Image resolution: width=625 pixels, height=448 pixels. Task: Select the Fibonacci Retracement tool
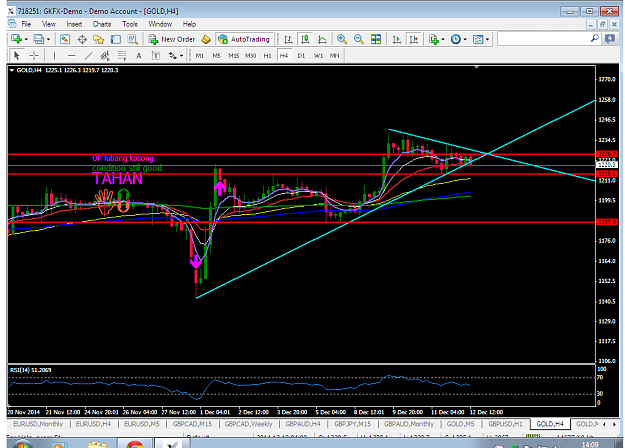(x=122, y=55)
